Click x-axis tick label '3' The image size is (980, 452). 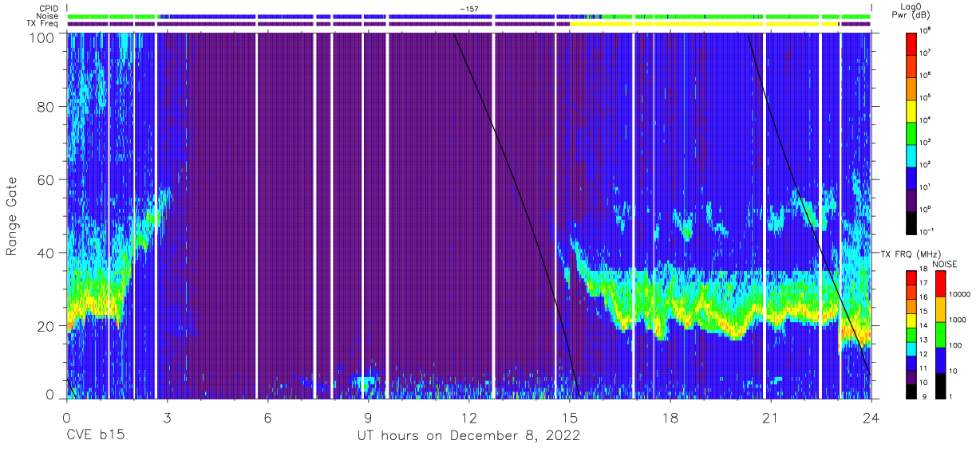(167, 418)
